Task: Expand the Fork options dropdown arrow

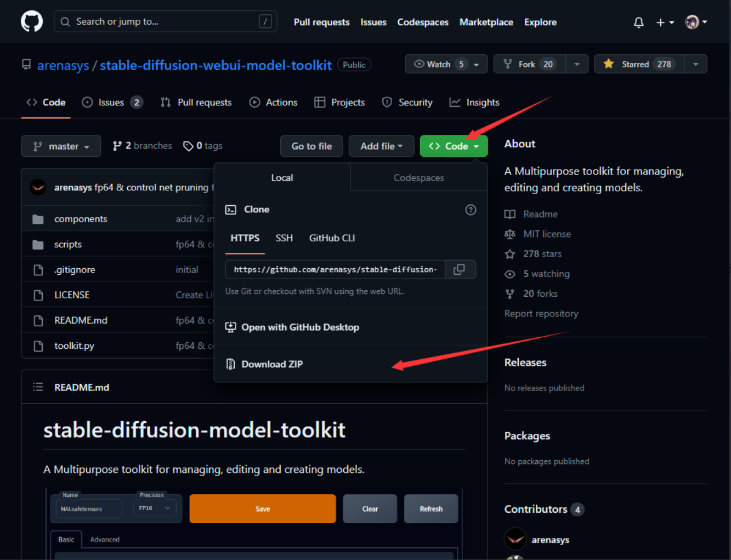Action: (x=577, y=64)
